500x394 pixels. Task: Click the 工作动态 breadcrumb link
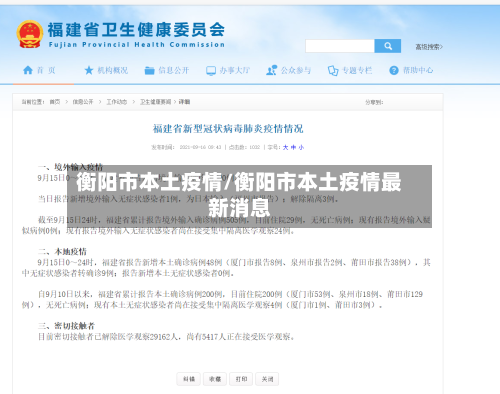(117, 102)
